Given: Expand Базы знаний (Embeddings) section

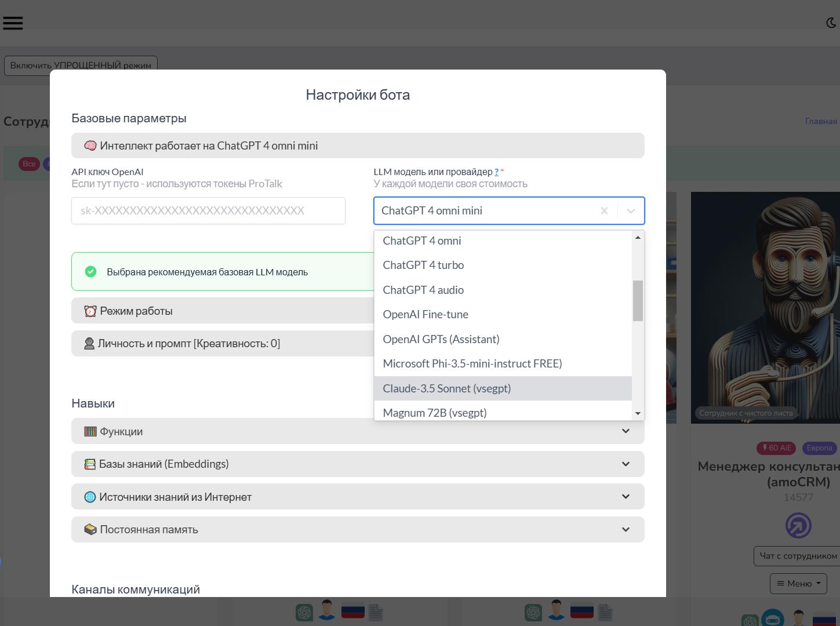Looking at the screenshot, I should click(x=357, y=464).
